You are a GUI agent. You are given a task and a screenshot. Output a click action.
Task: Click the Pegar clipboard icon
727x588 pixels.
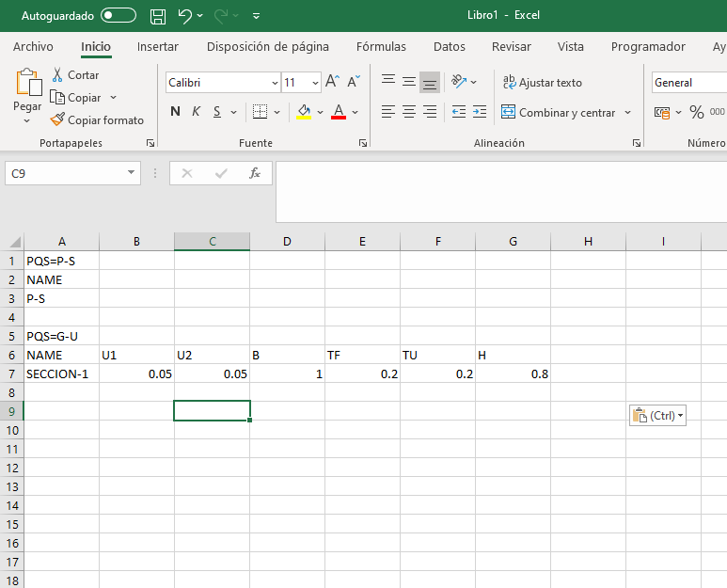28,82
